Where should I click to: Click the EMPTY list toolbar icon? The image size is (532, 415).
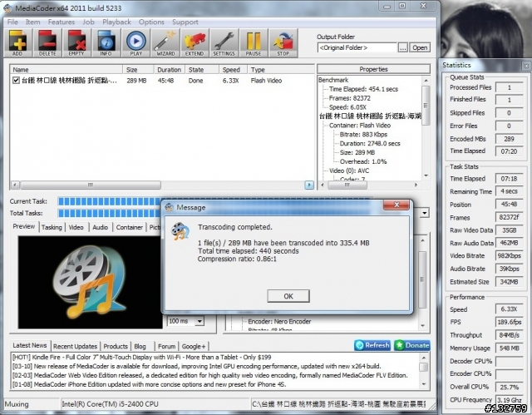(x=76, y=42)
